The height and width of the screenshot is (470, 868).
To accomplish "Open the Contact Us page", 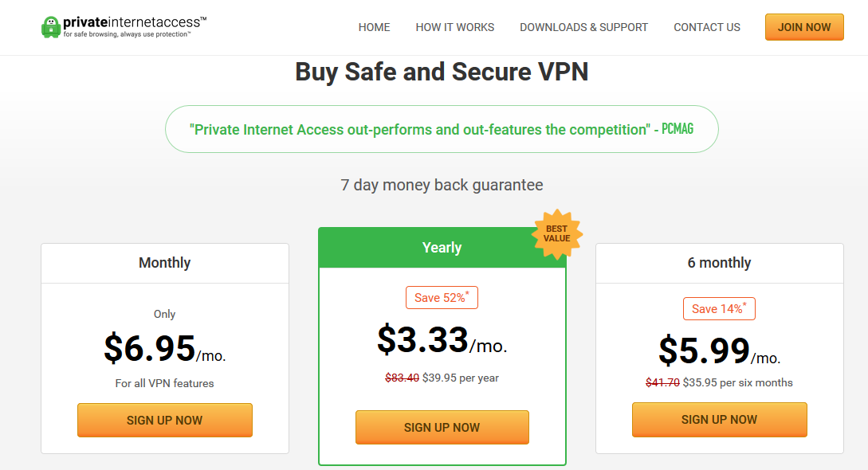I will click(x=707, y=27).
